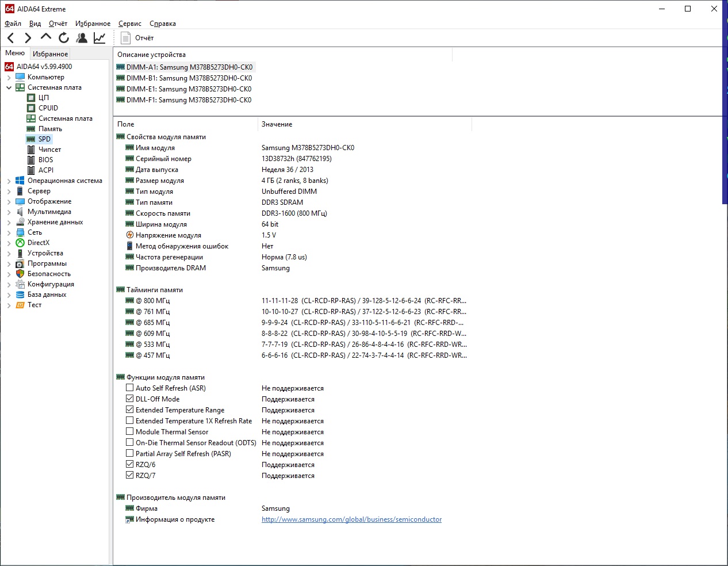728x566 pixels.
Task: Open the graph chart toolbar icon
Action: [99, 38]
